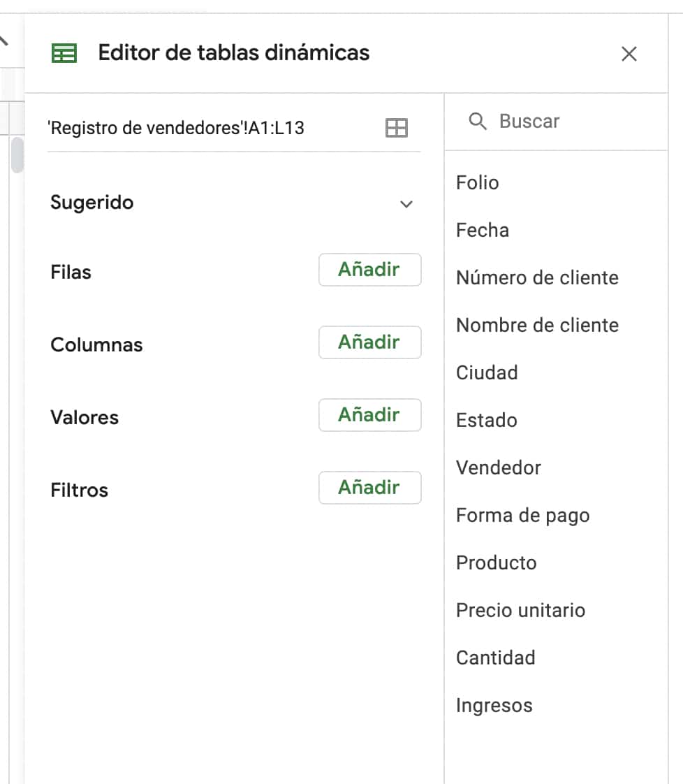683x784 pixels.
Task: Open the data range grid selector icon
Action: point(397,128)
